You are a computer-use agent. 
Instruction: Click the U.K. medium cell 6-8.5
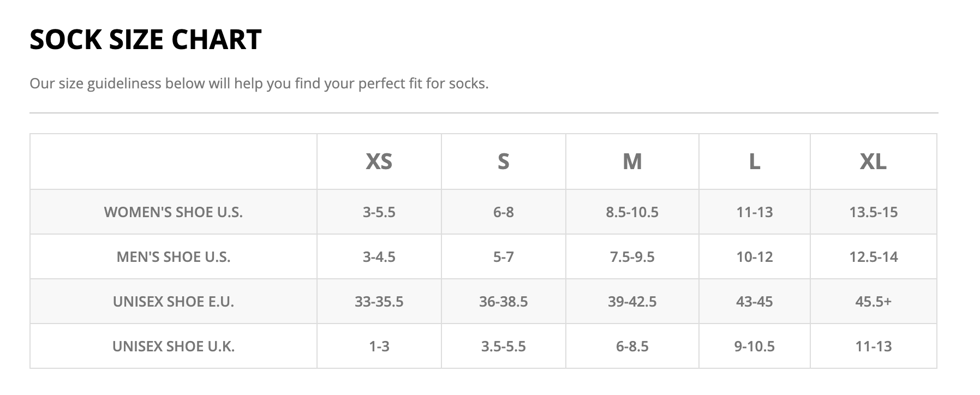point(632,346)
